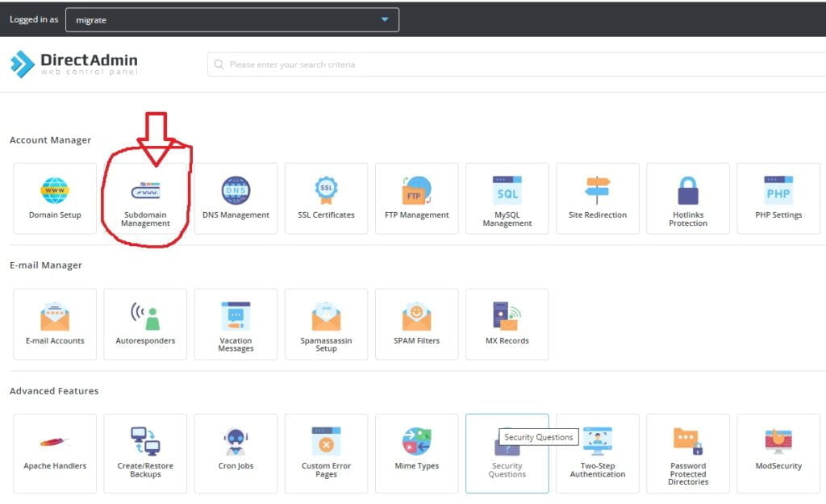The width and height of the screenshot is (826, 504).
Task: Open Domain Setup globe icon
Action: pos(55,190)
